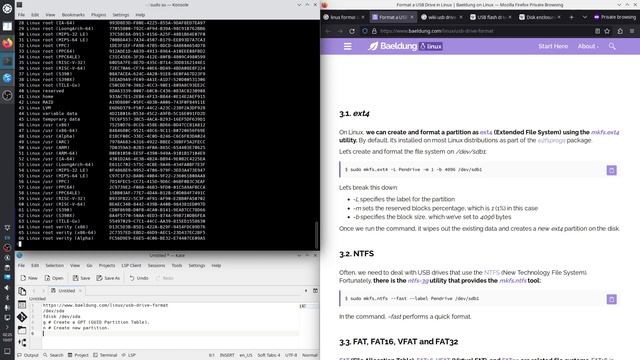Switch to 'Disk enclosure' Firefox tab

click(540, 17)
